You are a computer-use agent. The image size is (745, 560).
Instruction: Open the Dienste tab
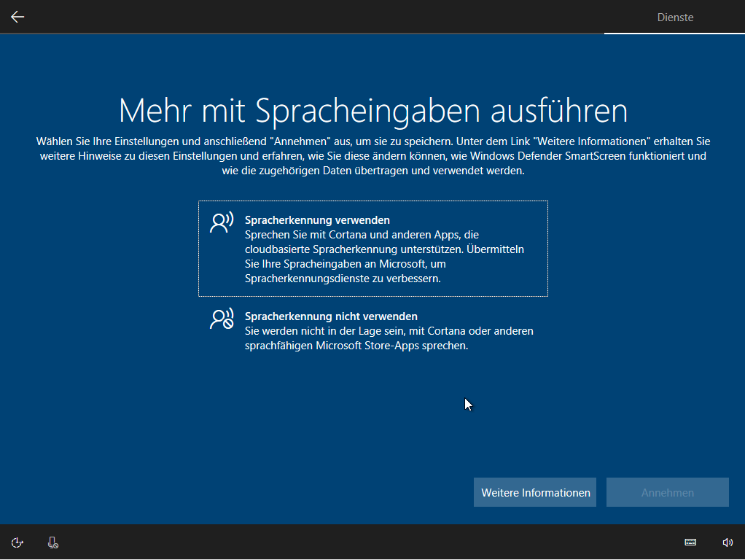point(675,17)
